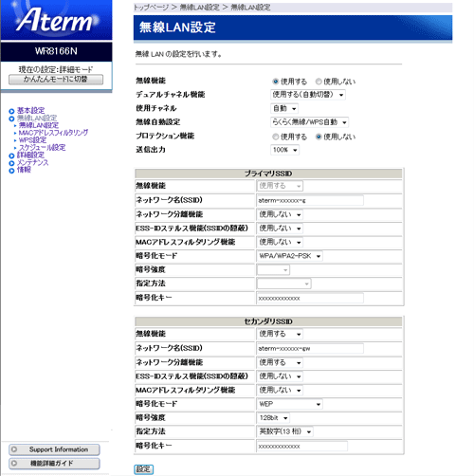Image resolution: width=474 pixels, height=476 pixels.
Task: Click the 現在の設定:詳細モード text
Action: tap(56, 69)
